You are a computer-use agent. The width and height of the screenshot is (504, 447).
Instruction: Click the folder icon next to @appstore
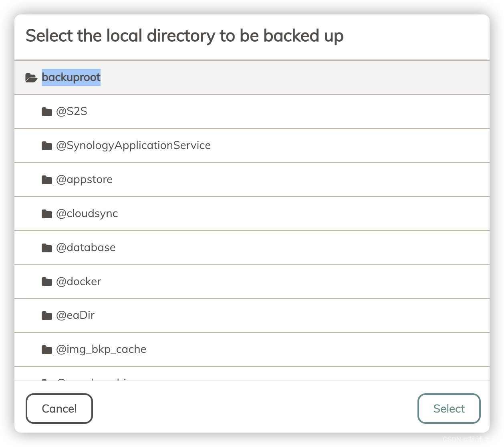click(x=47, y=180)
